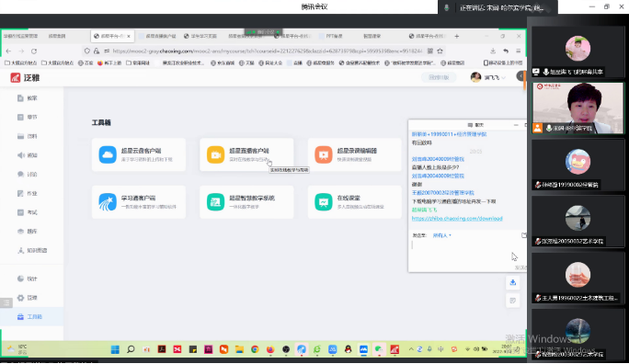
Task: Open the 超星直播客户端 yellow camera icon
Action: point(215,154)
